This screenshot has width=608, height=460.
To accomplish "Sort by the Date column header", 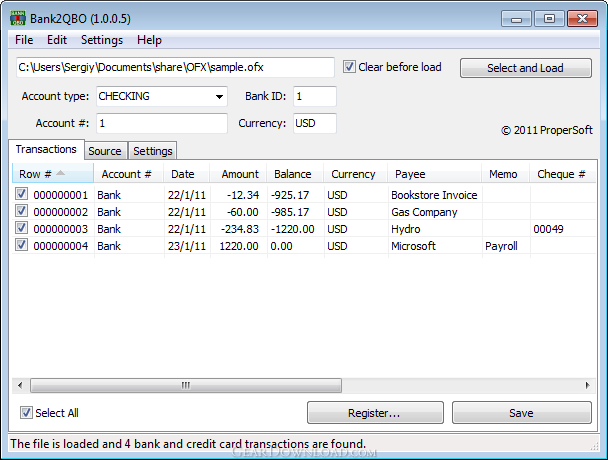I will [187, 174].
